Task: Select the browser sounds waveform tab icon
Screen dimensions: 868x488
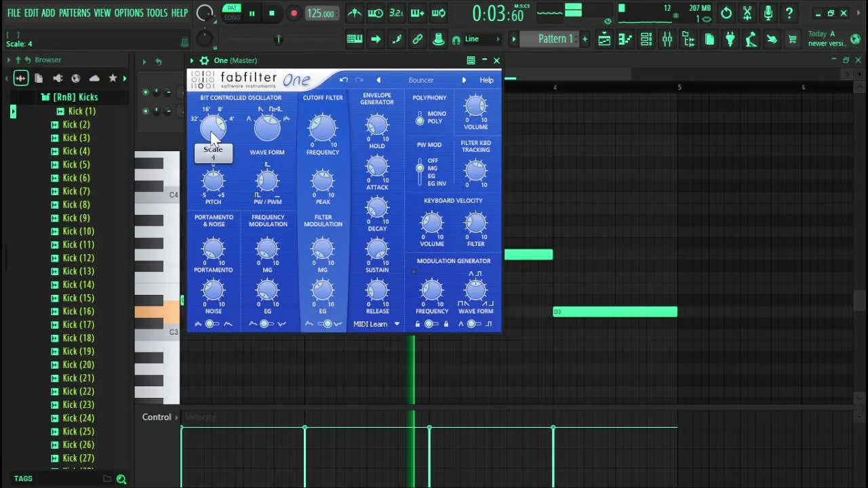Action: pyautogui.click(x=20, y=78)
